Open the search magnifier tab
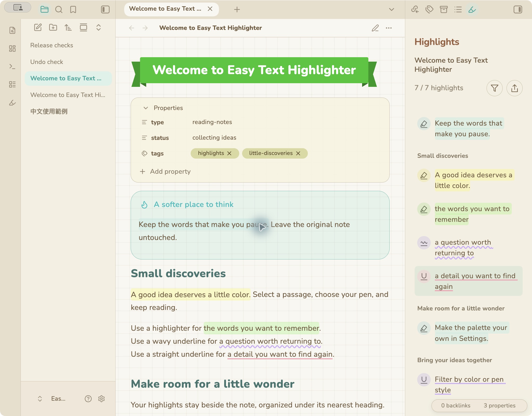 [x=59, y=10]
